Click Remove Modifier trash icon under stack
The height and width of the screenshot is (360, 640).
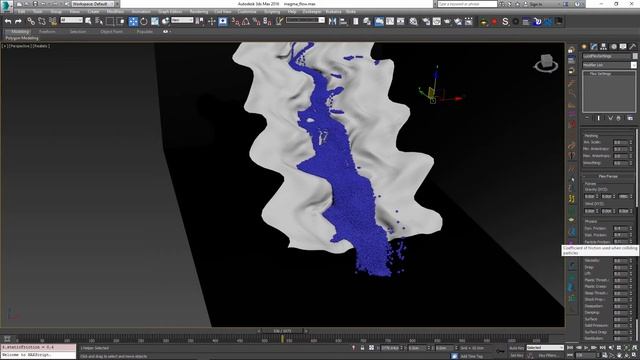coord(619,118)
